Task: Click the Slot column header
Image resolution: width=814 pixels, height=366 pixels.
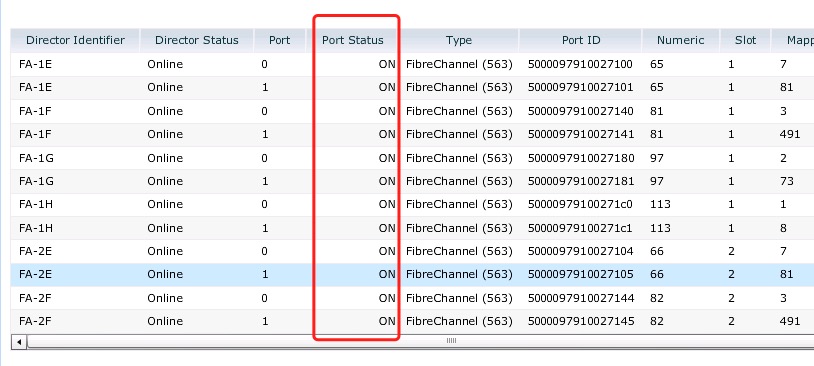Action: (745, 40)
